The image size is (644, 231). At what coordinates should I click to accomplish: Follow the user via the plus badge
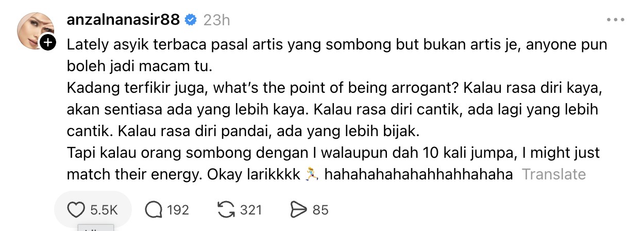pyautogui.click(x=48, y=43)
